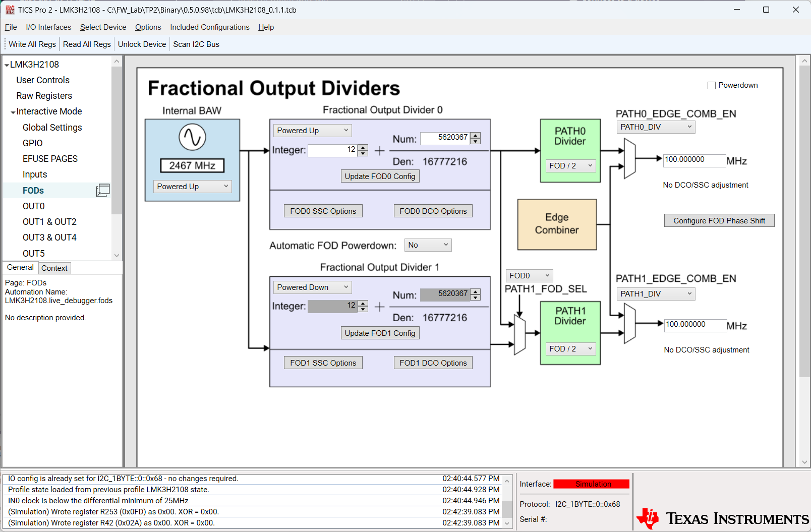This screenshot has height=532, width=811.
Task: Switch to the Context tab
Action: click(54, 268)
